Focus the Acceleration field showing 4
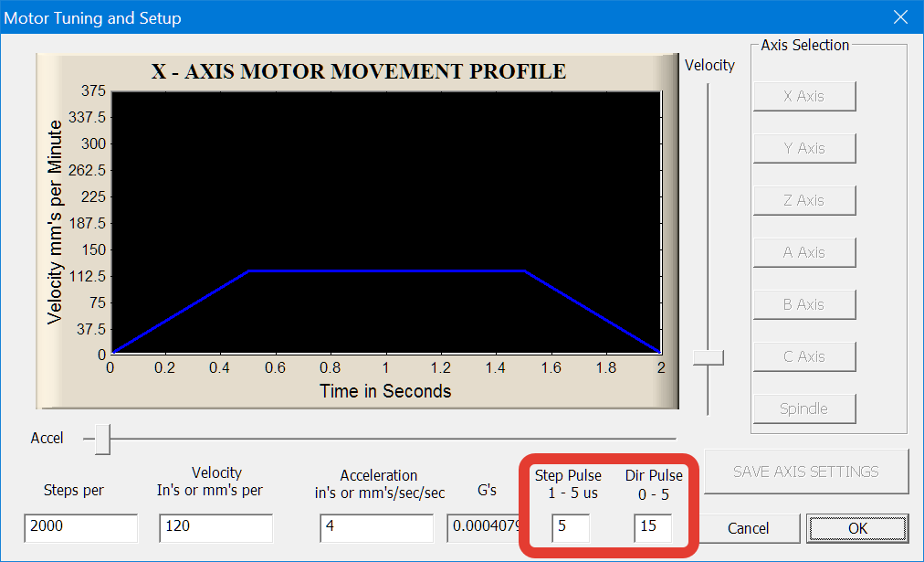Screen dimensions: 924x562 [x=376, y=528]
